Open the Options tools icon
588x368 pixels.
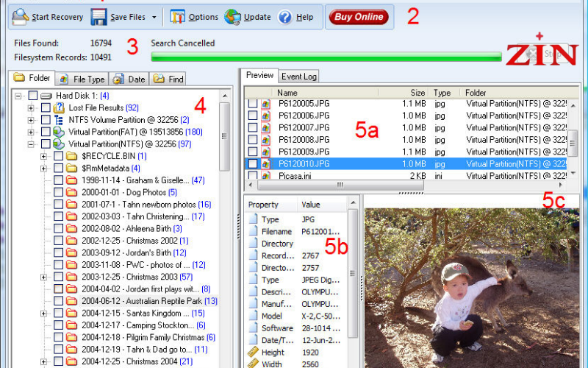point(177,17)
